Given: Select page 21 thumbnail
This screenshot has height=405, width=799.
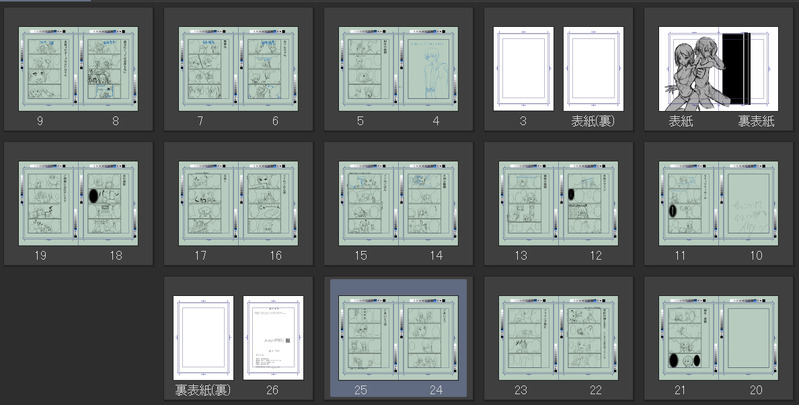Looking at the screenshot, I should [688, 338].
